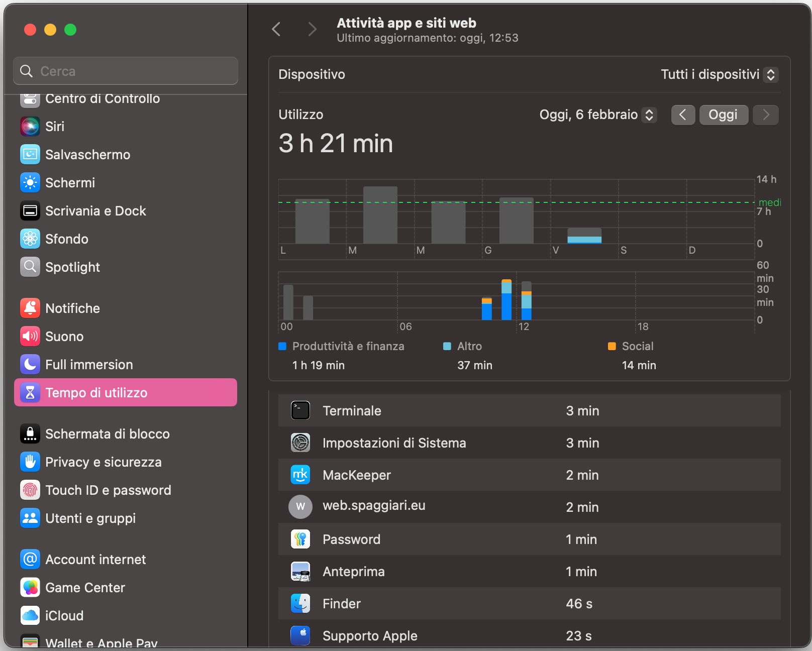Click the blue Altro legend swatch
Image resolution: width=812 pixels, height=651 pixels.
pyautogui.click(x=446, y=346)
